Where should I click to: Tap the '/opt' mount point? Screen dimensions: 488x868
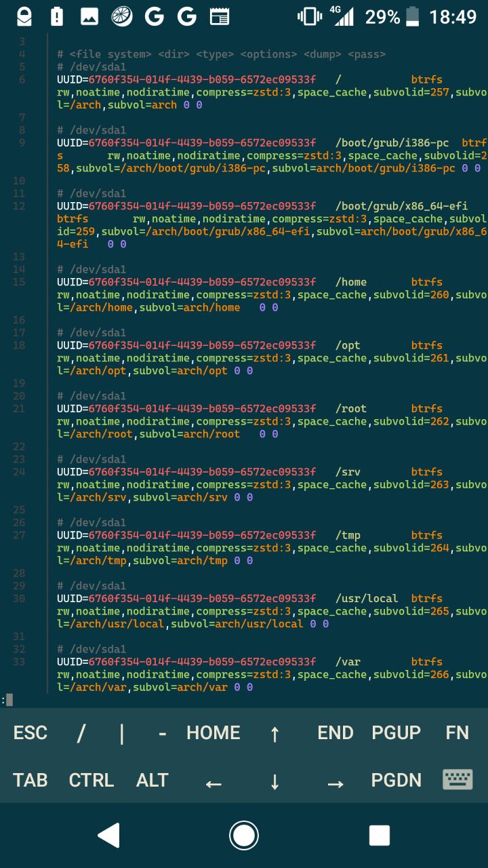pos(348,345)
